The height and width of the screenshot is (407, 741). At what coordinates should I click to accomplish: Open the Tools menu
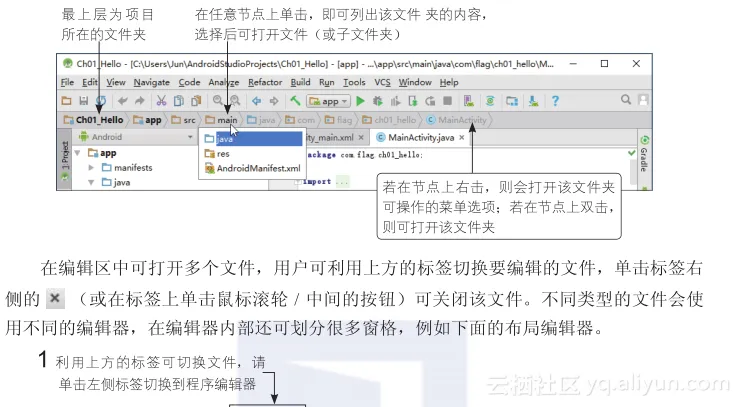(x=354, y=82)
